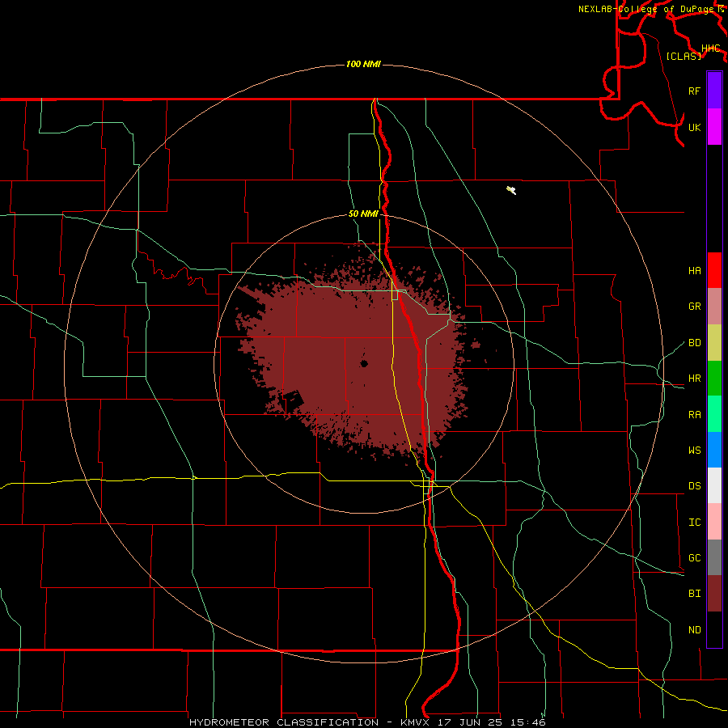Viewport: 728px width, 728px height.
Task: Click the ND legend label
Action: pyautogui.click(x=695, y=630)
